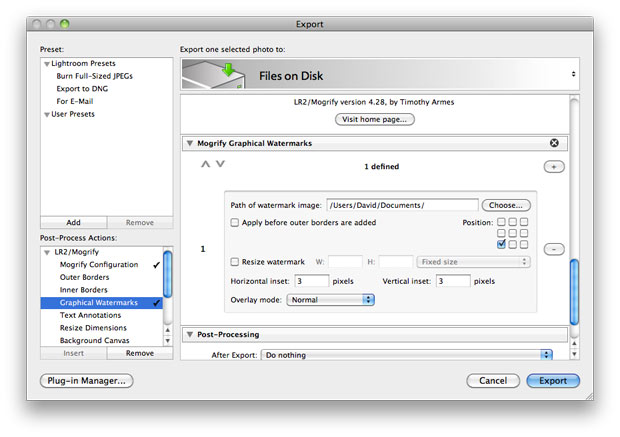Click Remove under Post-Process Actions
The width and height of the screenshot is (620, 437).
point(140,353)
